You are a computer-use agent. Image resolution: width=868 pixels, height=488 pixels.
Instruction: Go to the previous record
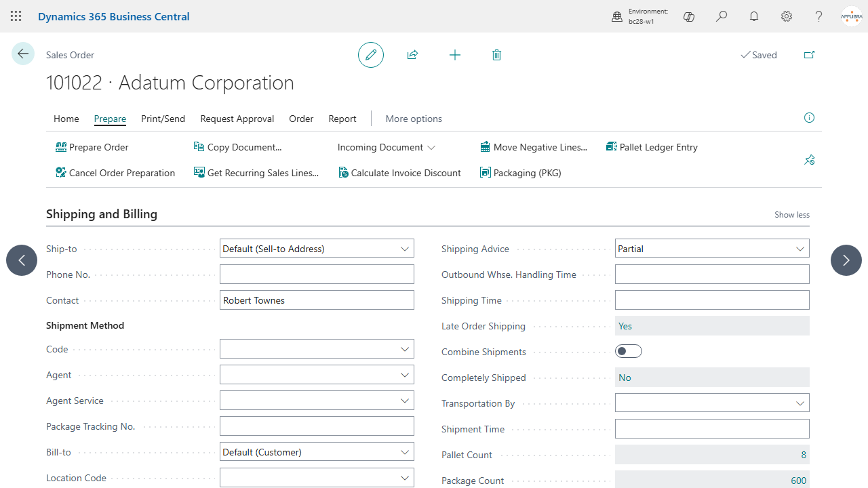22,260
